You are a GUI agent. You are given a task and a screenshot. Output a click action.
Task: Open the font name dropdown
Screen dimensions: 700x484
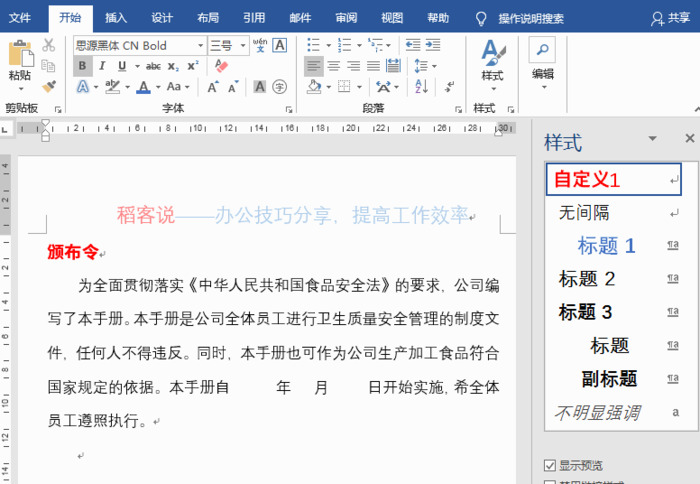201,46
